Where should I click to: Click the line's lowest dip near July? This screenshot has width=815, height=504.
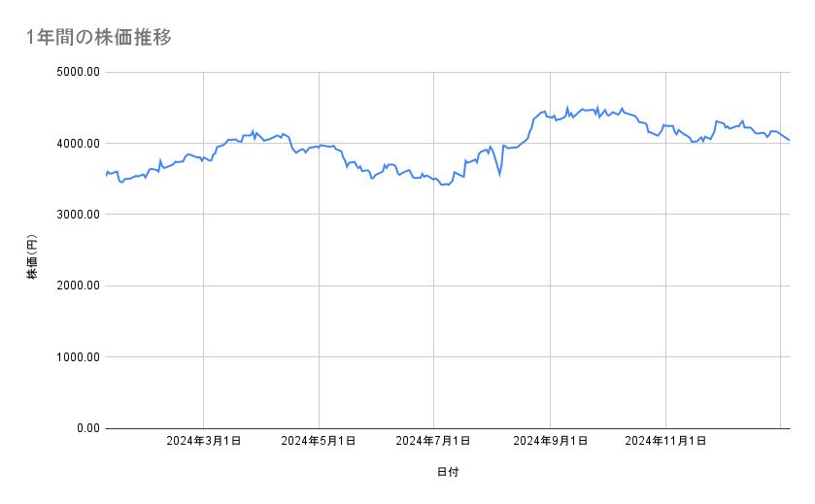coord(443,185)
